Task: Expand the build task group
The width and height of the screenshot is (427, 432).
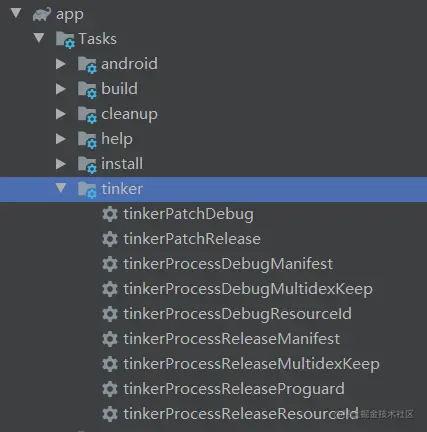Action: [61, 89]
